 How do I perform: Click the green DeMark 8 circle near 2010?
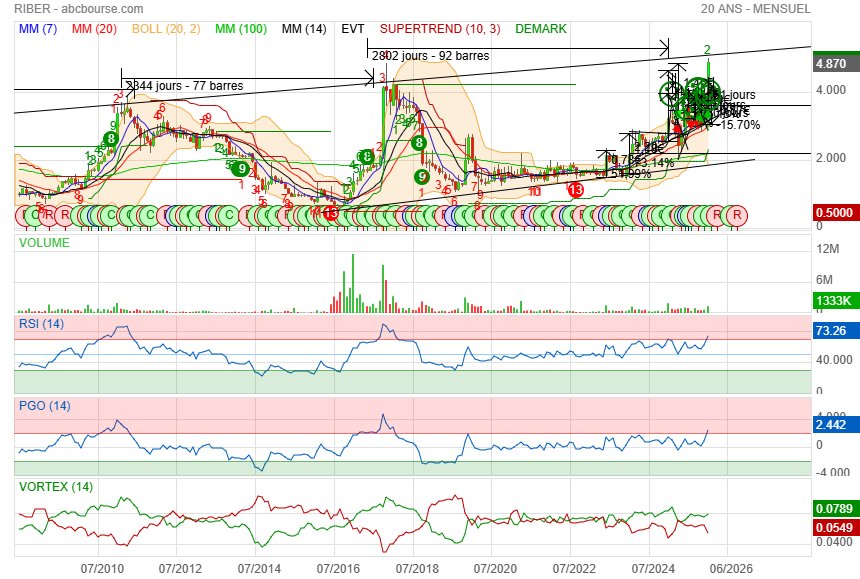coord(111,139)
